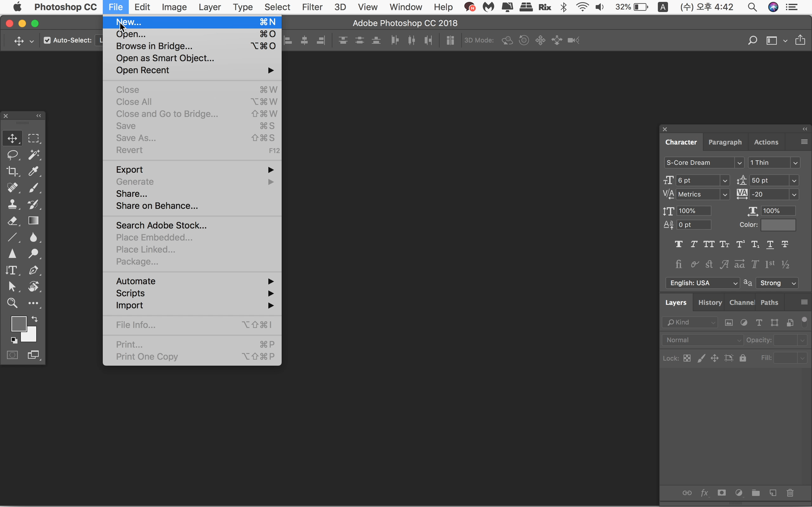
Task: Select the Magic Wand tool
Action: coord(34,155)
